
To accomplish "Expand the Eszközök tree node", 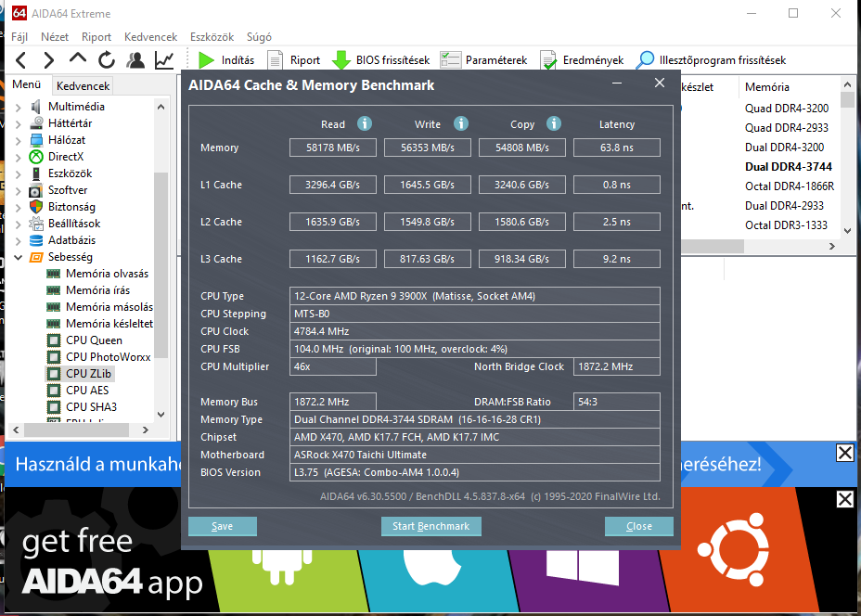I will (19, 174).
